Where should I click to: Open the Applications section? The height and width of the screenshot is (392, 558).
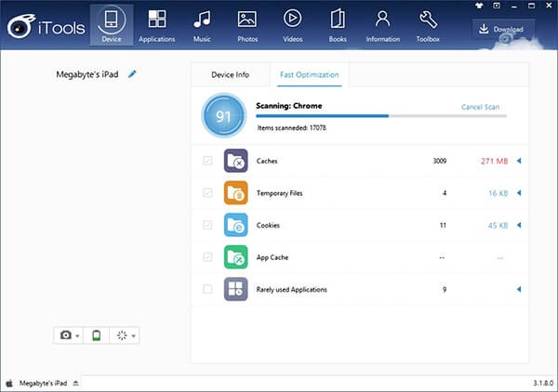[x=157, y=25]
